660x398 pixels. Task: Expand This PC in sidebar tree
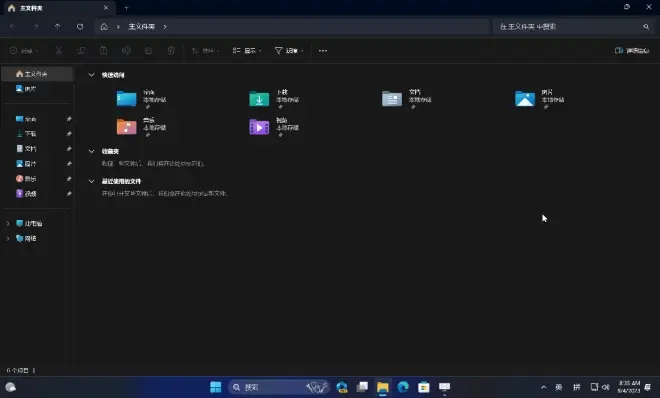coord(8,223)
